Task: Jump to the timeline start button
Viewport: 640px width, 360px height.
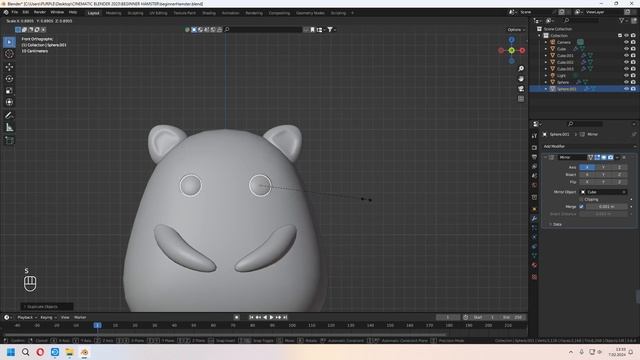Action: (251, 317)
